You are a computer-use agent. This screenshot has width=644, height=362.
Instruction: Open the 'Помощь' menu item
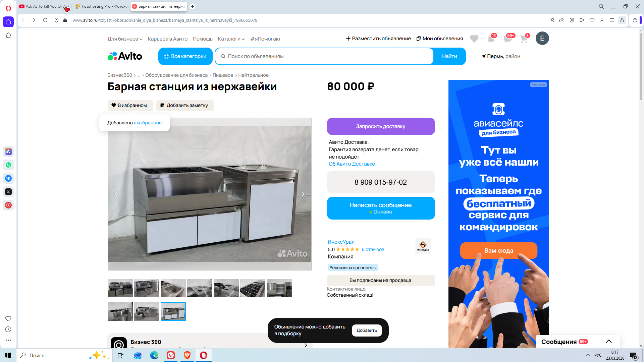(203, 39)
